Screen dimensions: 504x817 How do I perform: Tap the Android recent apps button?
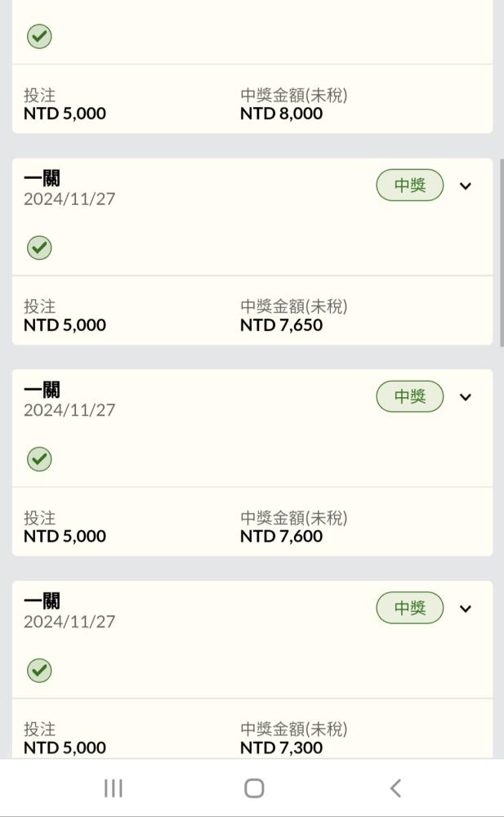point(113,788)
